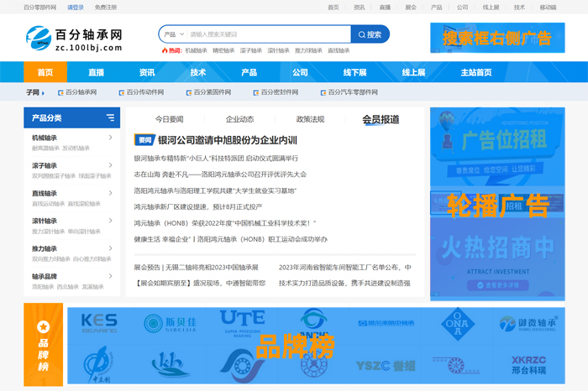Open 直播 in the main navigation bar
The image size is (588, 391).
click(96, 72)
